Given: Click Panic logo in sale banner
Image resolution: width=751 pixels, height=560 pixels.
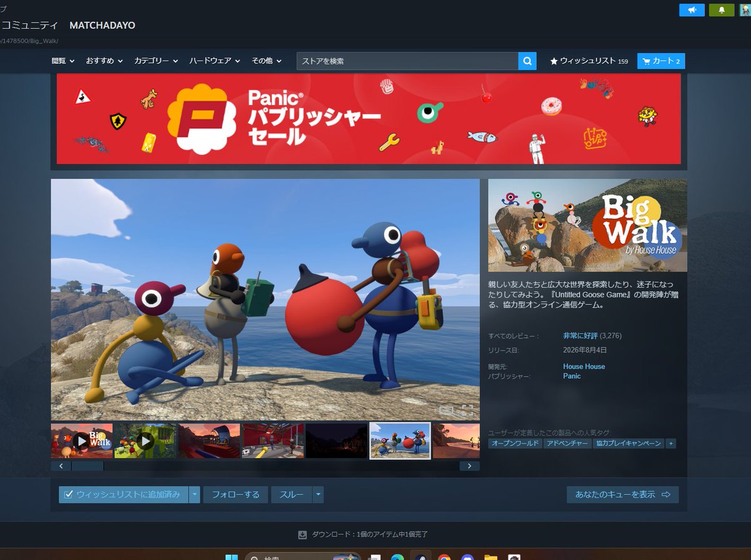Looking at the screenshot, I should coord(202,119).
